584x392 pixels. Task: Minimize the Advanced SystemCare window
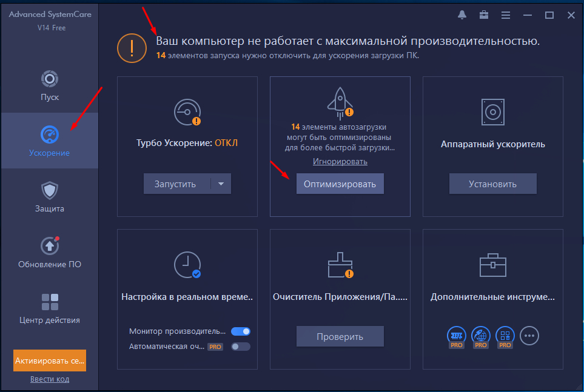coord(528,15)
